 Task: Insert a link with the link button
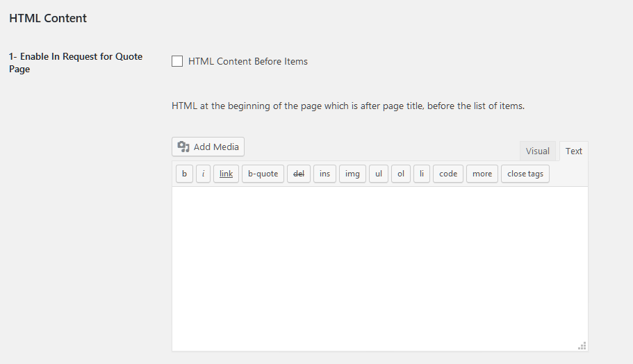click(226, 174)
